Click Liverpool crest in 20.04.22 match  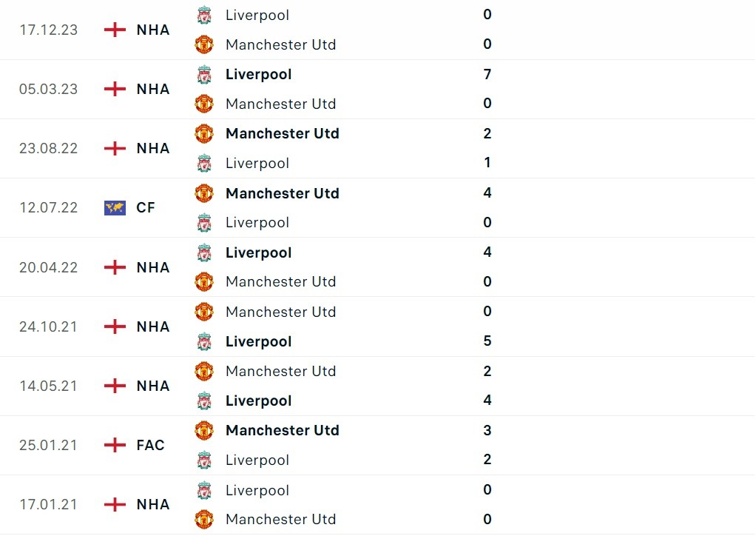(x=204, y=252)
